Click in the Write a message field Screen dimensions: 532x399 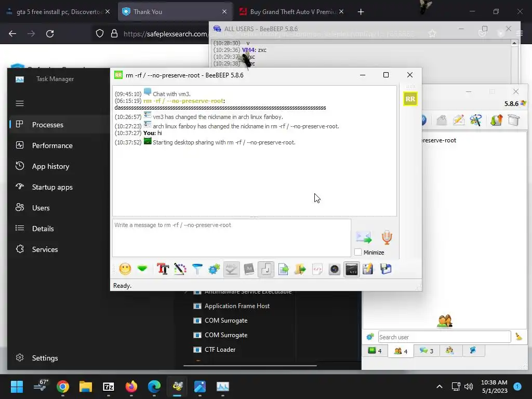point(232,238)
